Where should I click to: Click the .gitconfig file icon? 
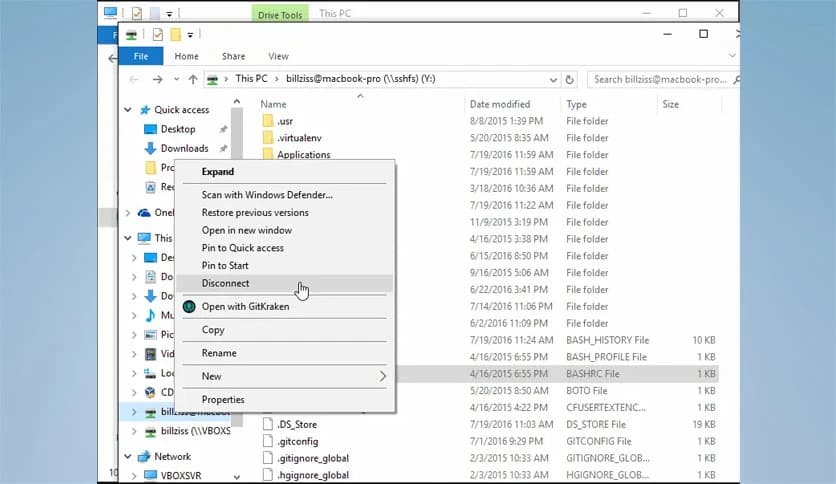click(x=268, y=441)
